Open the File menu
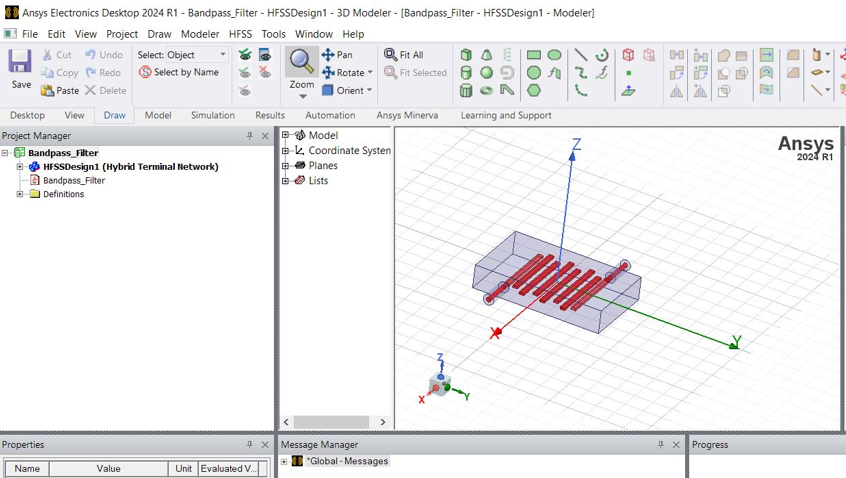 click(30, 34)
